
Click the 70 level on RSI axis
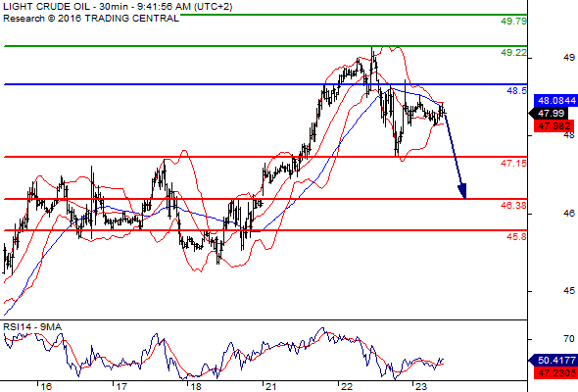[x=569, y=338]
